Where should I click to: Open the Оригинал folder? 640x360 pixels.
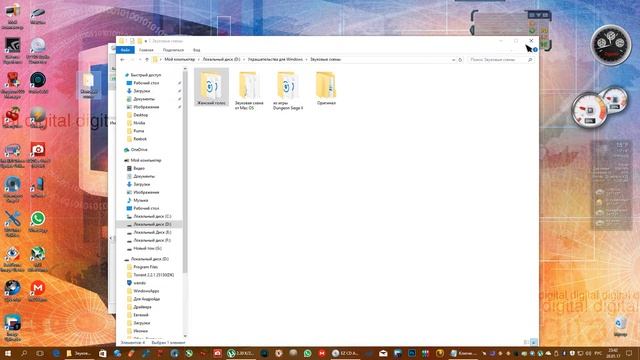(326, 88)
